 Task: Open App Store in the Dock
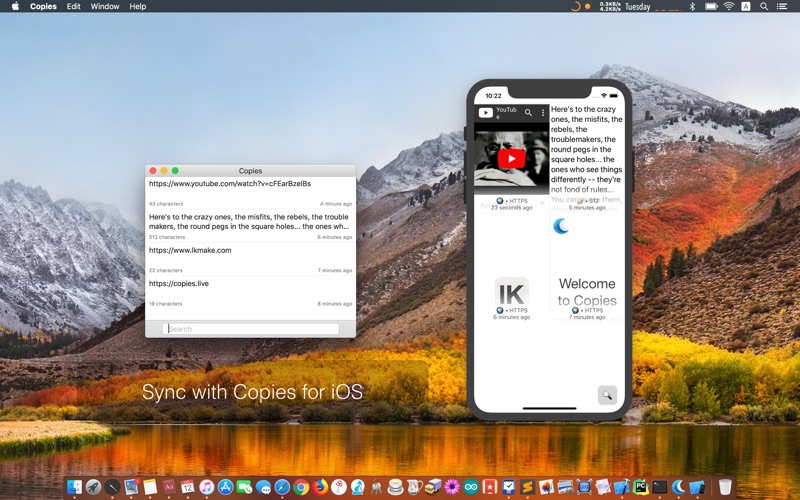[x=226, y=487]
